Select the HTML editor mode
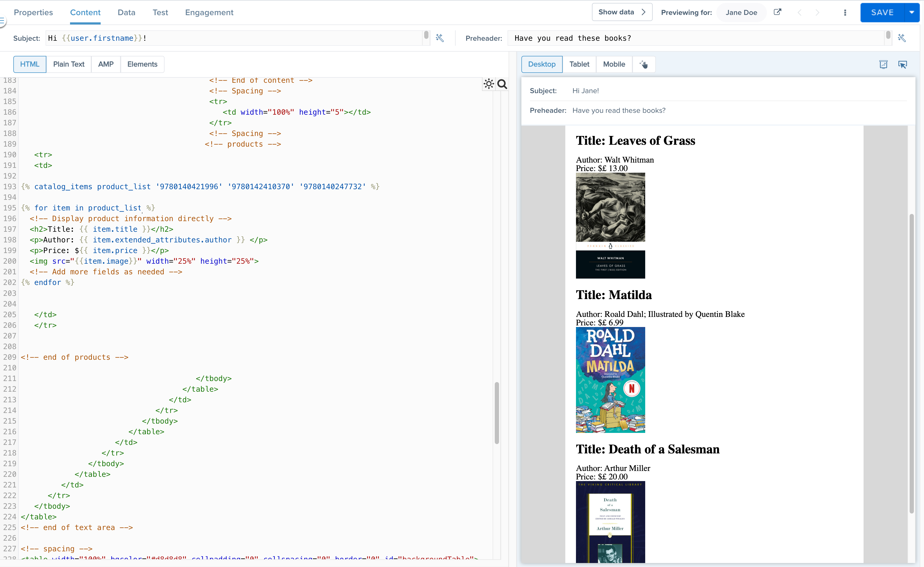The image size is (924, 567). pyautogui.click(x=30, y=64)
